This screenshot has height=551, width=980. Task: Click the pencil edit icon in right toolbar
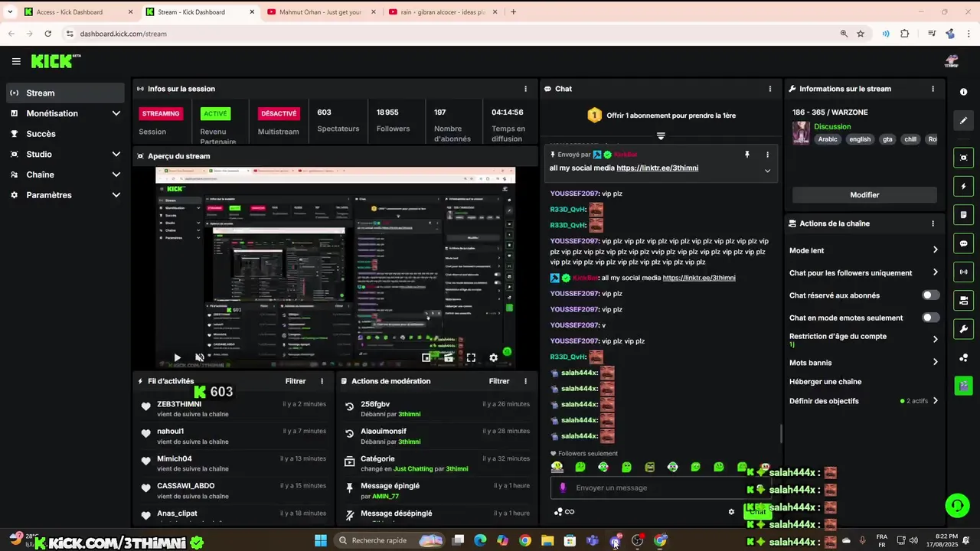(963, 120)
